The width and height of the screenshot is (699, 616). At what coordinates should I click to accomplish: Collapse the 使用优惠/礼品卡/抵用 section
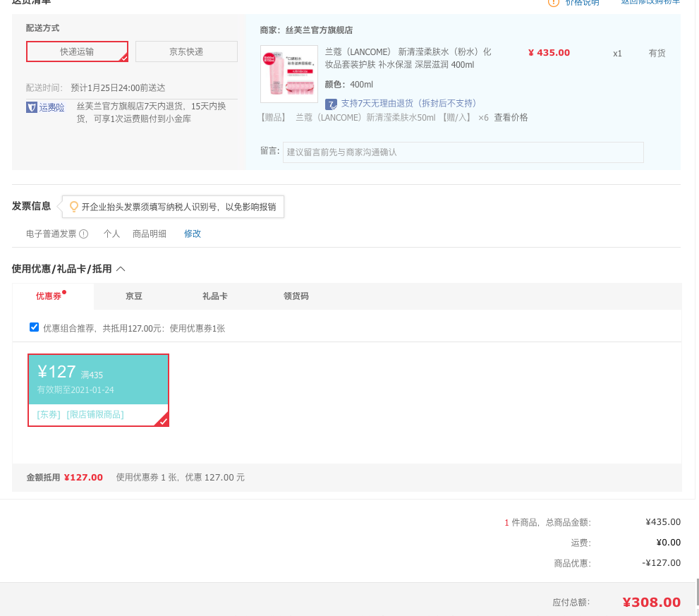(121, 269)
